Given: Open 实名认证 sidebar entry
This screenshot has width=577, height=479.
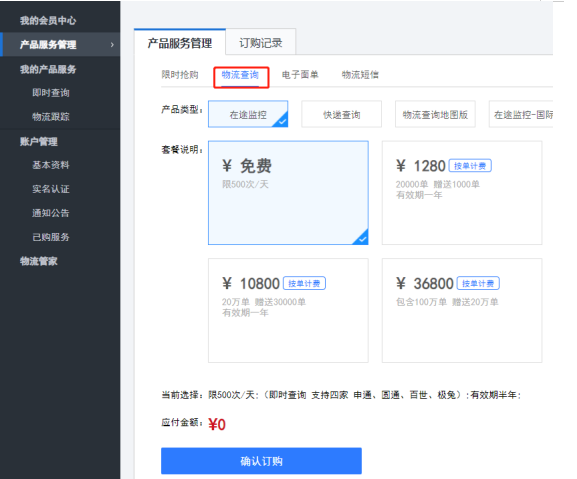Looking at the screenshot, I should [50, 189].
